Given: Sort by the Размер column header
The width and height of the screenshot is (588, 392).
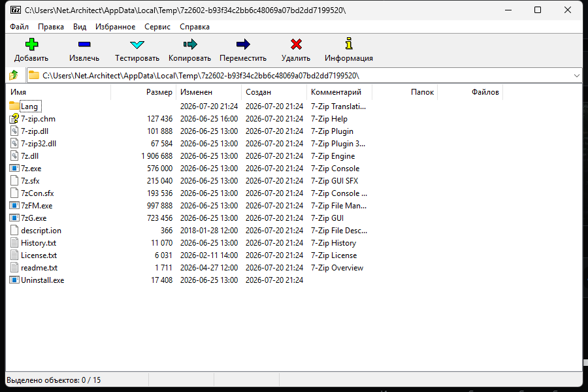Looking at the screenshot, I should 143,92.
